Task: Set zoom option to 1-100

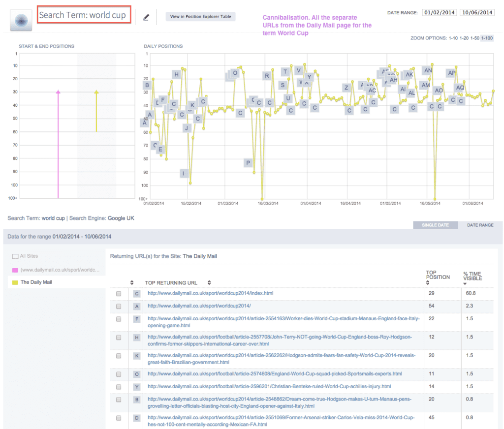Action: coord(487,38)
